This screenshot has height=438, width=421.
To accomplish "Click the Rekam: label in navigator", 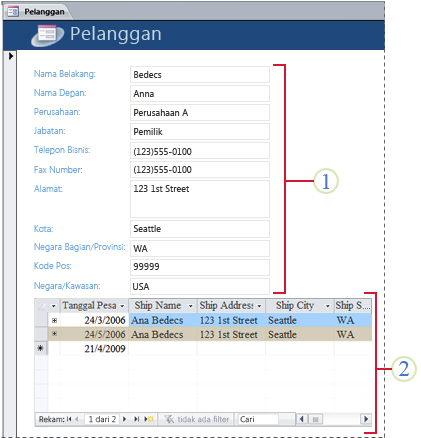I will point(51,419).
